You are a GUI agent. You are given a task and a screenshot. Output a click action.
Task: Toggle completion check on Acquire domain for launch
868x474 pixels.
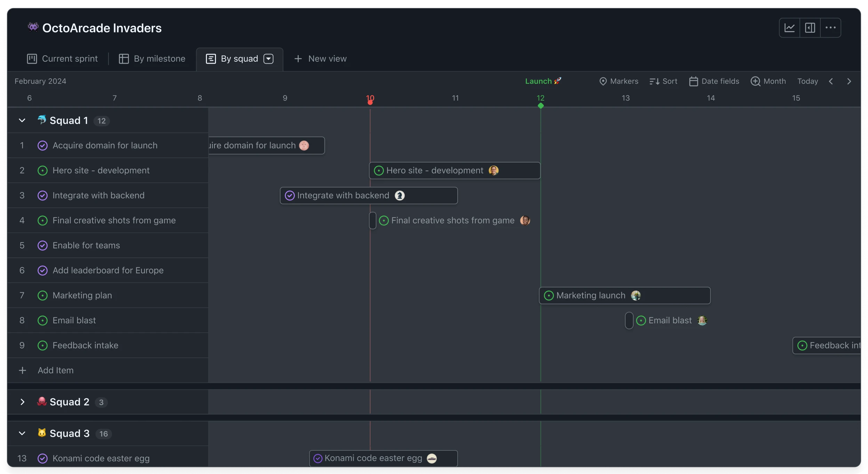coord(42,145)
